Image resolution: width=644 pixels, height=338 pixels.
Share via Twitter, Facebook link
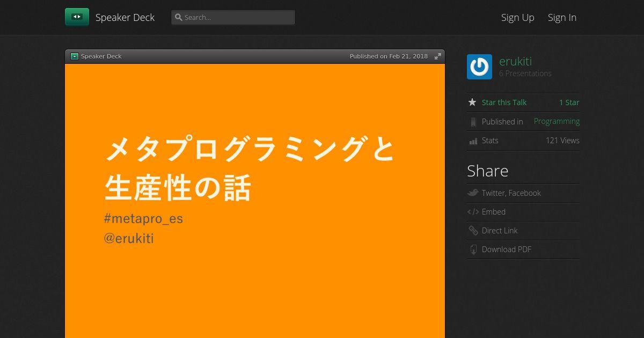[511, 193]
